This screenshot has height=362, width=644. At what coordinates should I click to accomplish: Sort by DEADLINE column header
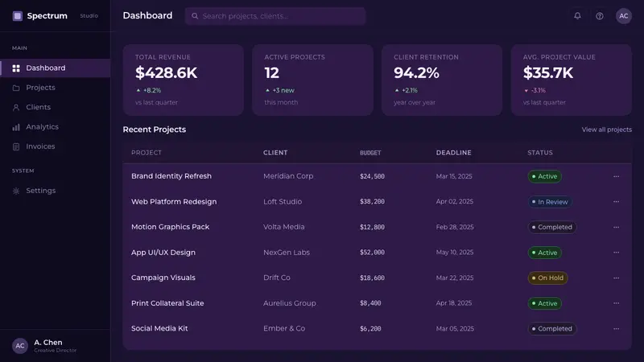pyautogui.click(x=453, y=153)
